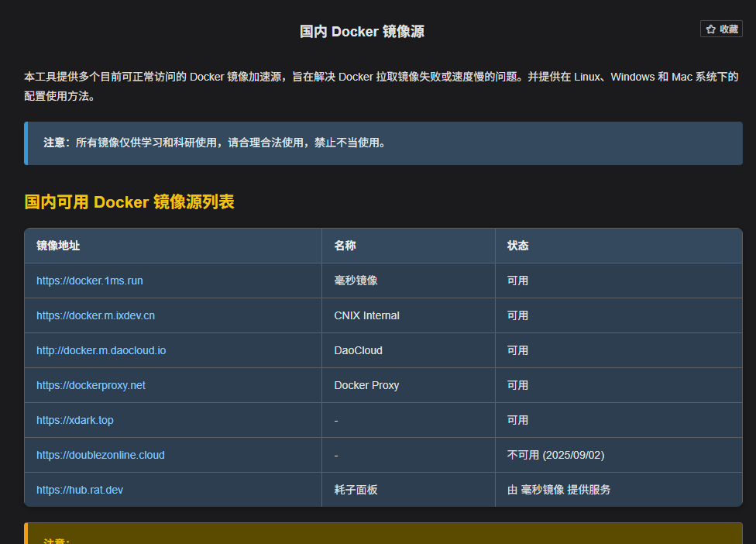Open the https://docker.m.ixdev.cn link
The height and width of the screenshot is (544, 756).
(95, 315)
